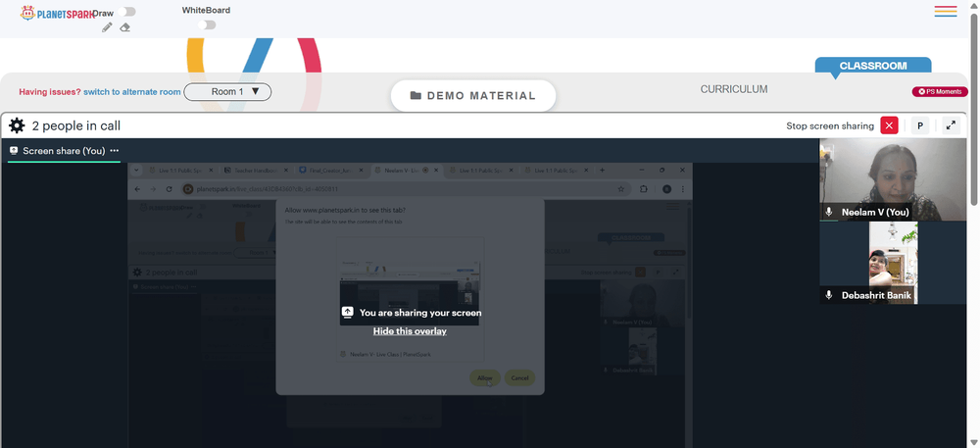This screenshot has height=448, width=980.
Task: Click 'Neelam V- Live' tab in shared preview
Action: tap(407, 170)
